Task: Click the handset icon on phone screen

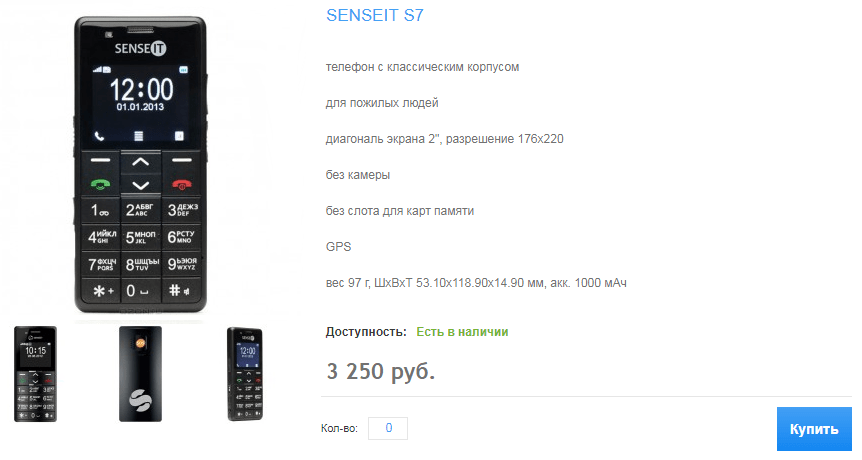Action: (100, 136)
